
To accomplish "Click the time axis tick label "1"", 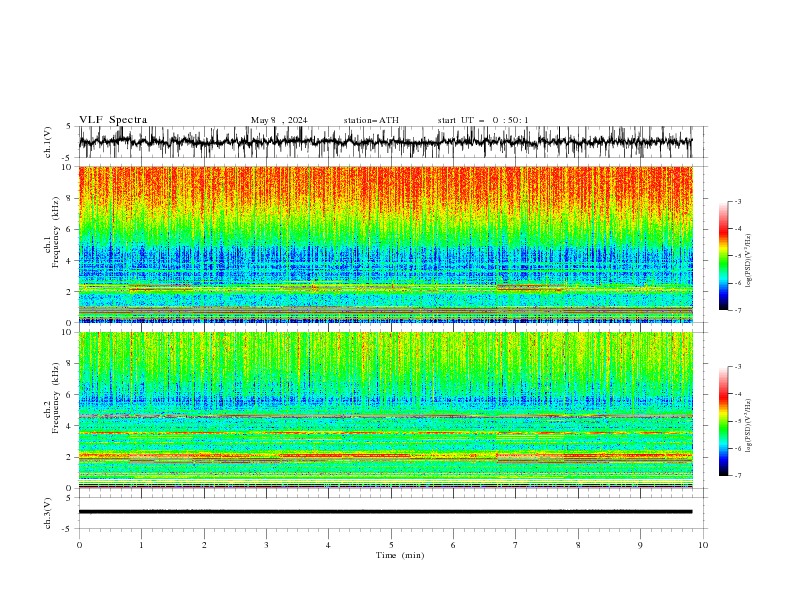I will 141,545.
